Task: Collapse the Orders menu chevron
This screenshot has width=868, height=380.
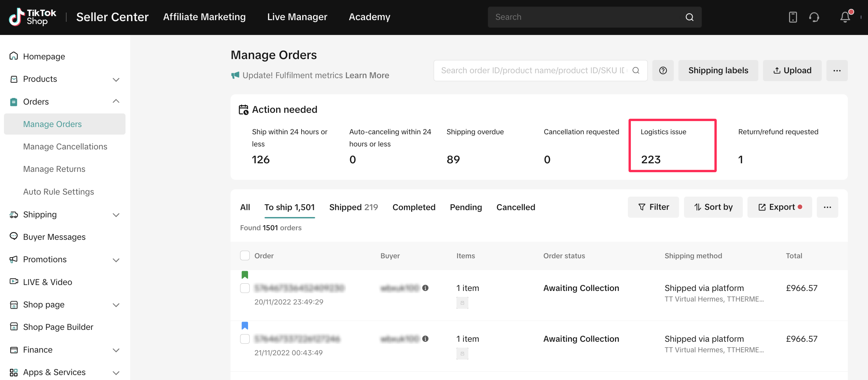Action: 116,101
